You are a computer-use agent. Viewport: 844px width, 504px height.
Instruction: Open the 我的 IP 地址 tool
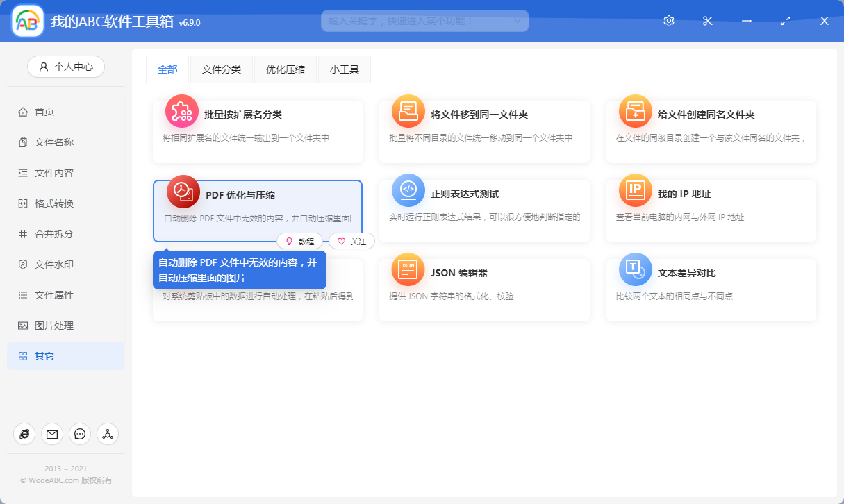click(634, 190)
